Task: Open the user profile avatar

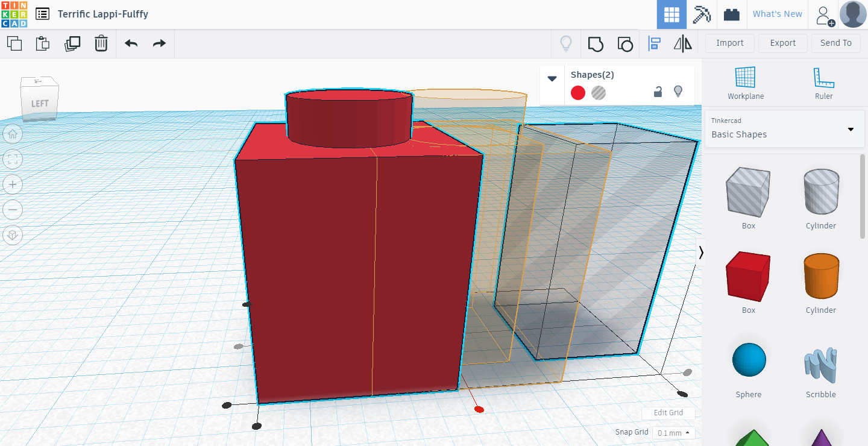Action: [x=853, y=14]
